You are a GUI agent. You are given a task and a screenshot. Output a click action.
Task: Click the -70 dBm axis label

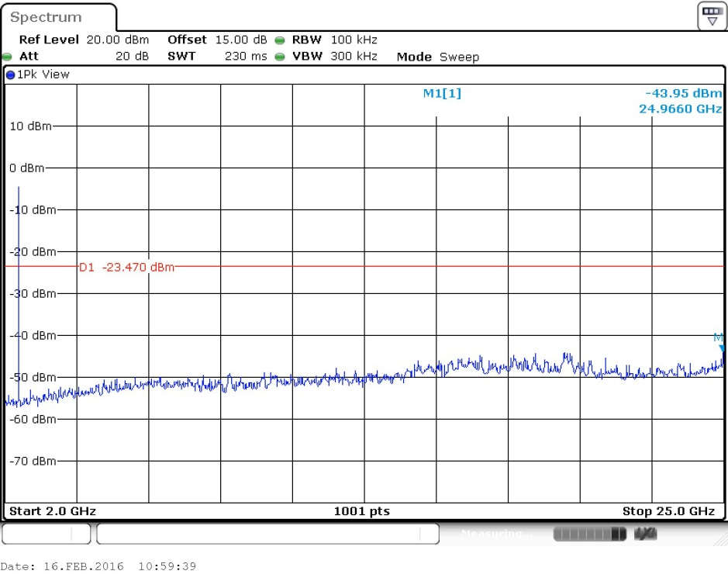[x=33, y=462]
